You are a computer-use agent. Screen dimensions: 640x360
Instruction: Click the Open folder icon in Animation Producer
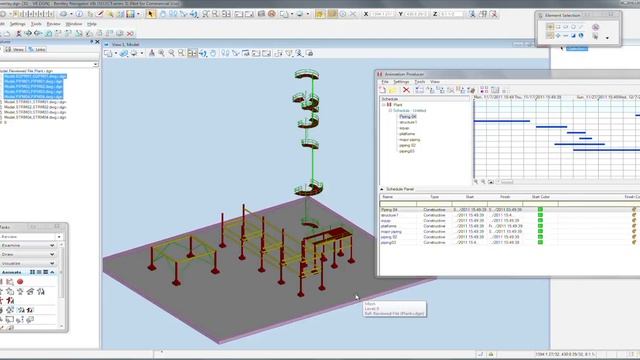[393, 90]
